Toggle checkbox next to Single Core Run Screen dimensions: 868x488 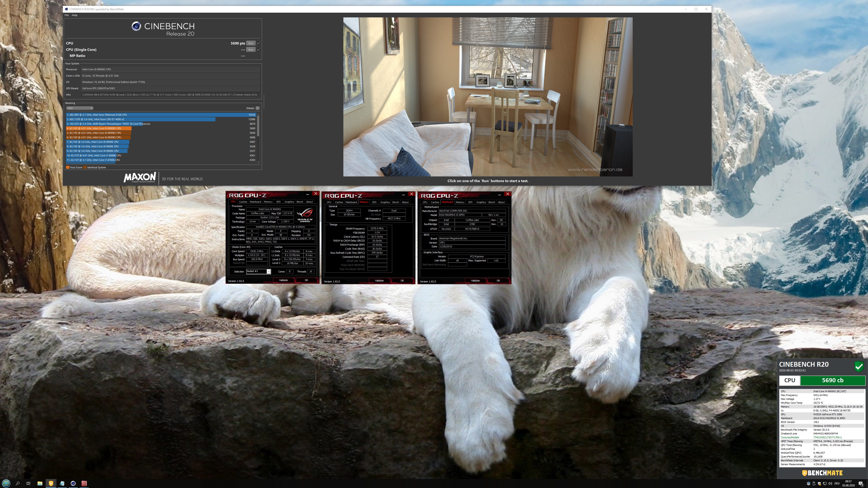pyautogui.click(x=258, y=49)
